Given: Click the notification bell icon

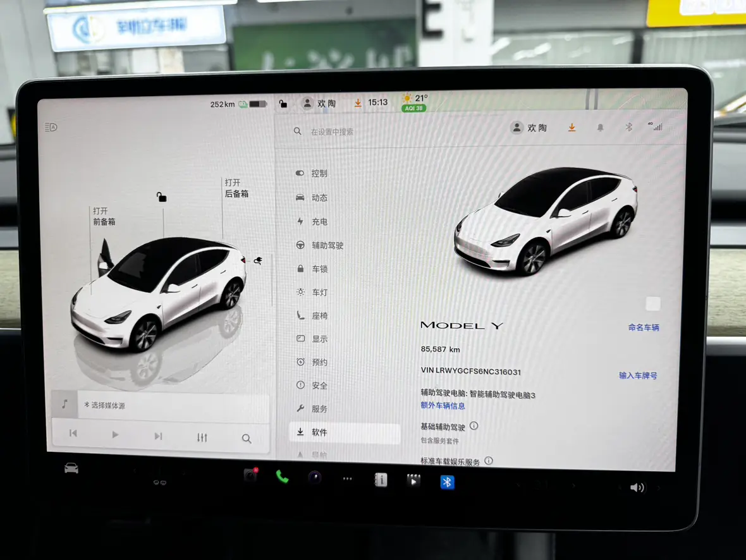Looking at the screenshot, I should click(x=600, y=128).
